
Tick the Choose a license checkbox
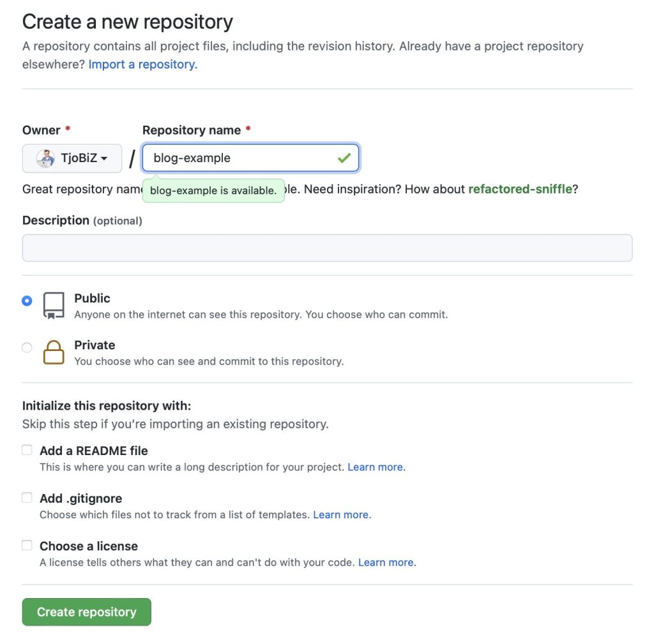[27, 545]
